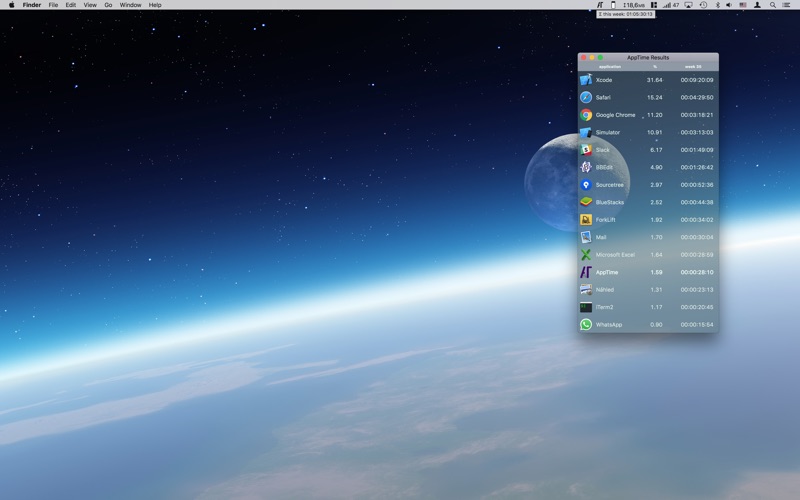Open Spotlight search magnifier in menu bar
Image resolution: width=800 pixels, height=500 pixels.
pyautogui.click(x=772, y=5)
